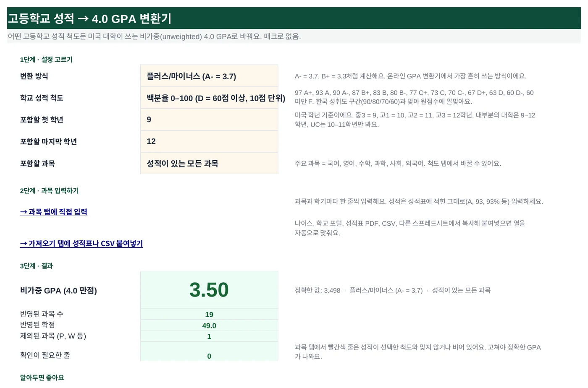This screenshot has width=588, height=388.
Task: Click the 반영된 과목 수 label
Action: [x=42, y=314]
